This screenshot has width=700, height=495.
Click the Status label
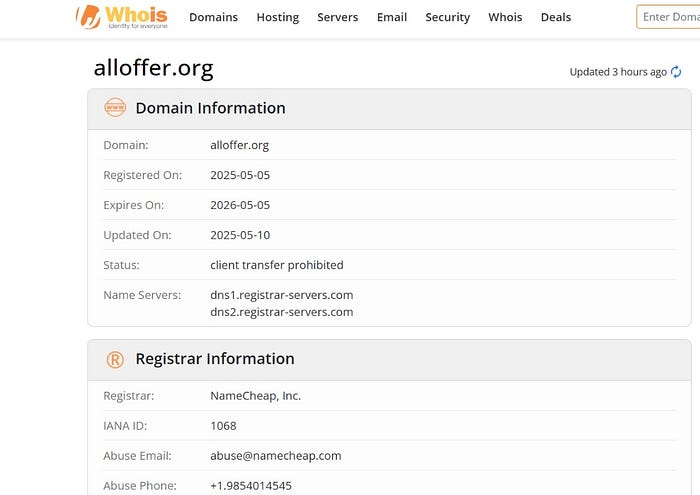121,265
